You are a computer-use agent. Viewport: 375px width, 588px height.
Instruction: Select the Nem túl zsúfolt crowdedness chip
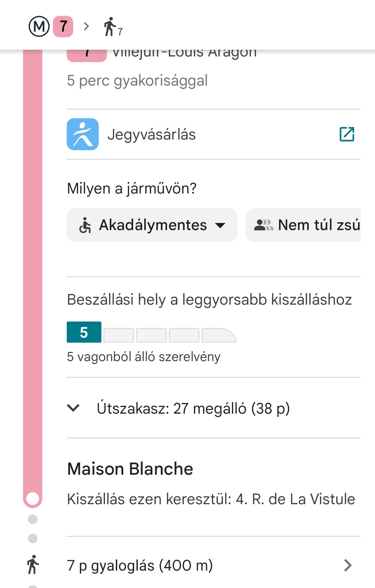click(303, 225)
